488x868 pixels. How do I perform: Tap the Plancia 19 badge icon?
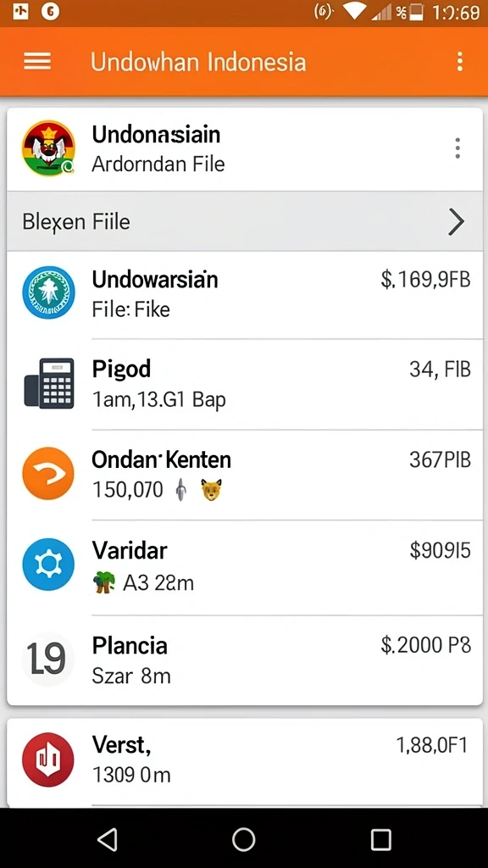(x=47, y=659)
